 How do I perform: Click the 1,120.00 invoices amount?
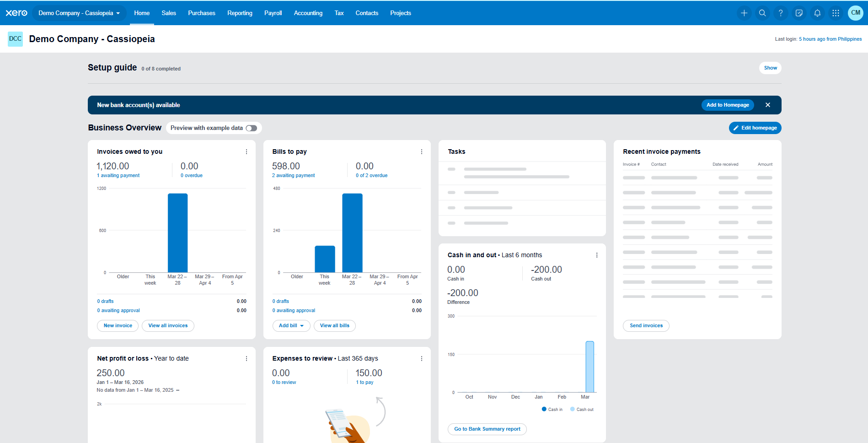(x=113, y=166)
